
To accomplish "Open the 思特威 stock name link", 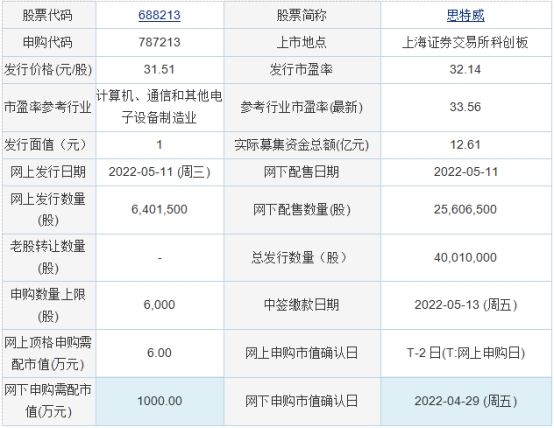I will click(465, 15).
